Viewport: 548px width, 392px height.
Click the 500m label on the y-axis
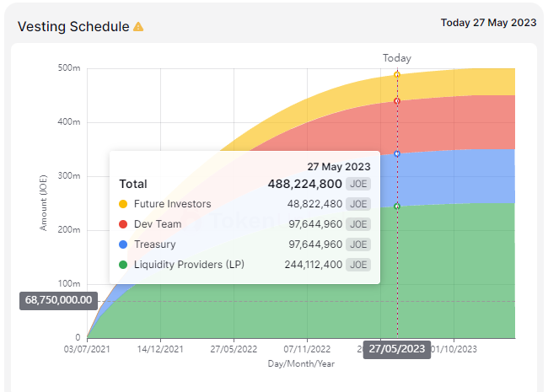pyautogui.click(x=69, y=68)
